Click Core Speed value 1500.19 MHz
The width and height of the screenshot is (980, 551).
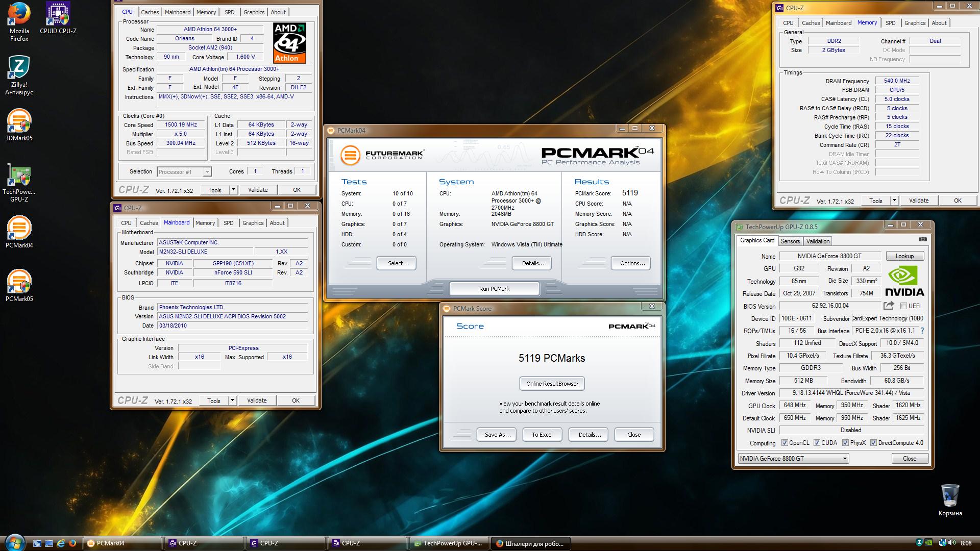(181, 124)
